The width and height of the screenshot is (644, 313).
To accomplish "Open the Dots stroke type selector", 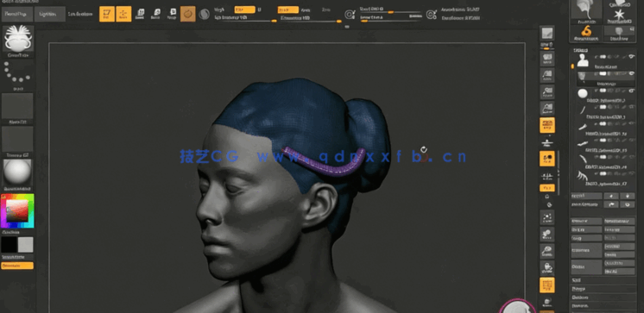I will coord(17,73).
